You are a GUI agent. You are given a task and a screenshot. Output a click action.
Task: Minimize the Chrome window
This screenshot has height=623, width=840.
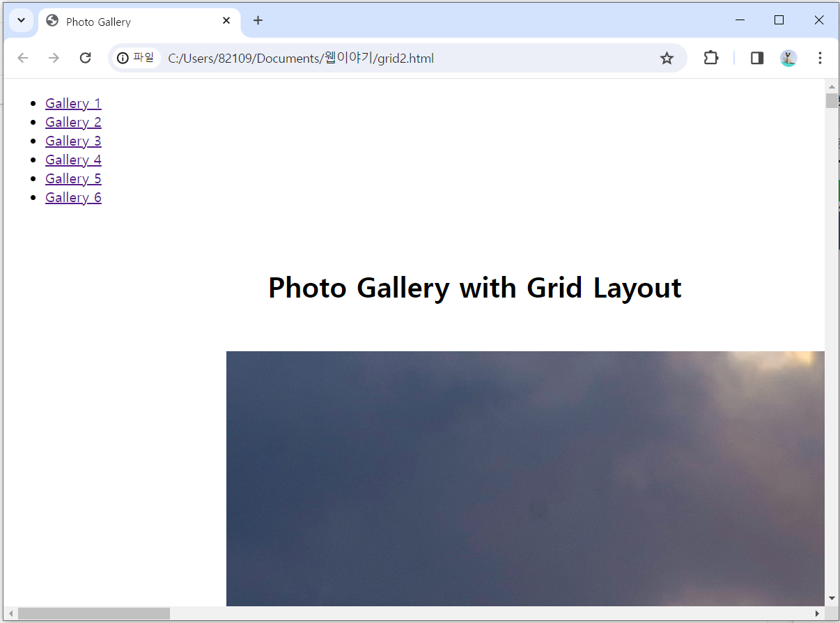point(740,20)
